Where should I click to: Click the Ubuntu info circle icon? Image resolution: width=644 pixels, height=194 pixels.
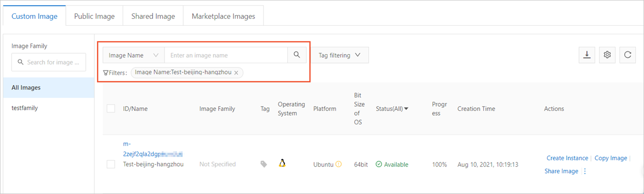point(339,164)
